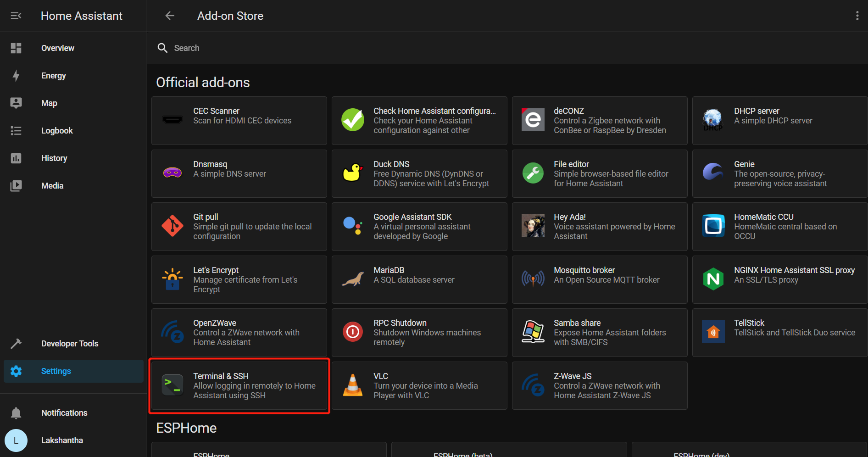The height and width of the screenshot is (457, 868).
Task: Click the search magnifier icon
Action: coord(162,48)
